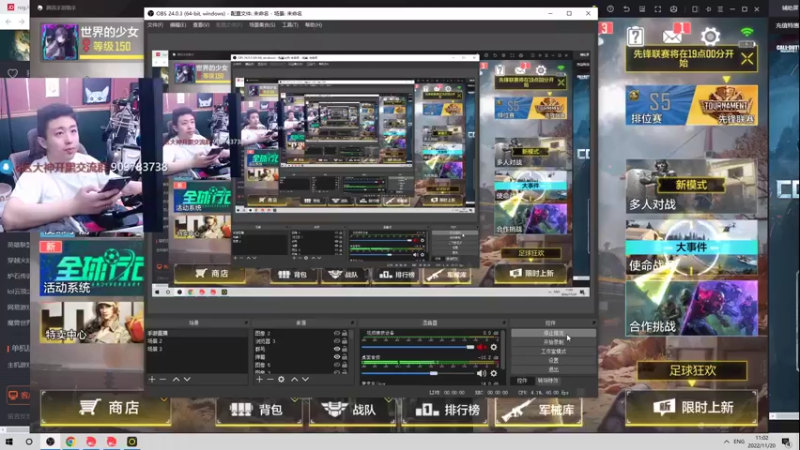Open the Windows Start menu
The height and width of the screenshot is (450, 800).
click(9, 441)
